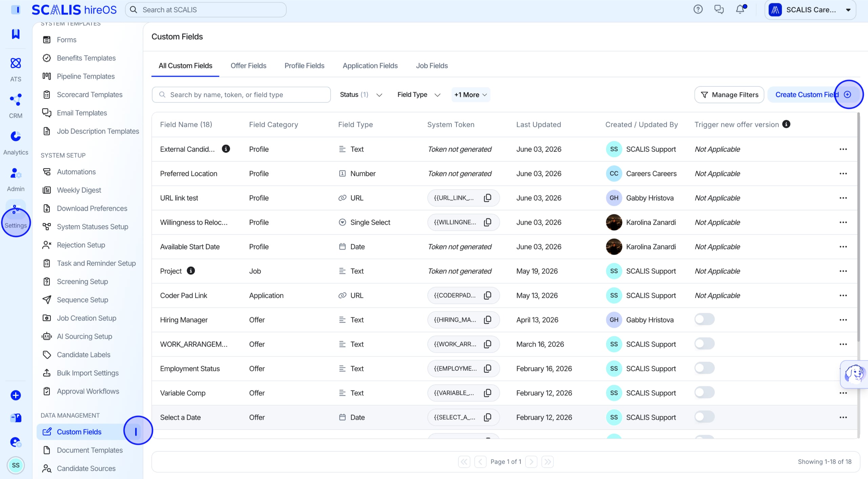Open the messages chat icon in header

coord(719,9)
